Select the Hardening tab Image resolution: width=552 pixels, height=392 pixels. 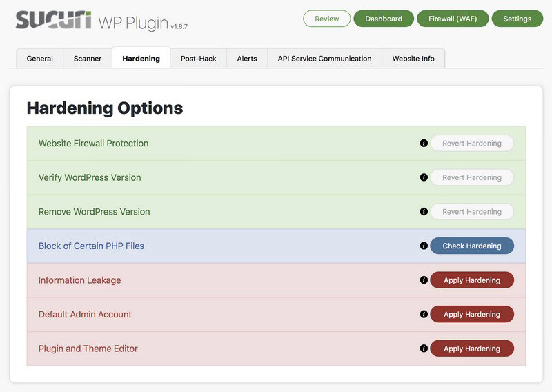[x=141, y=58]
